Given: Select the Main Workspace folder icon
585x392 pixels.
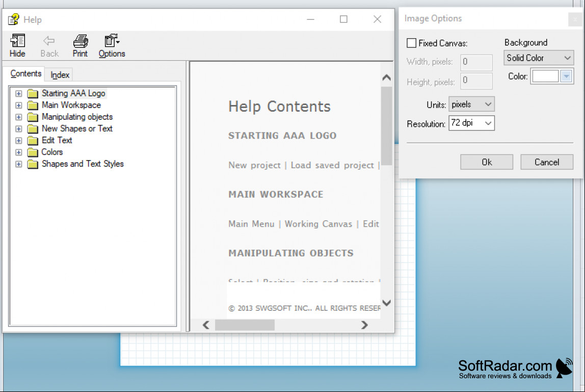Looking at the screenshot, I should pyautogui.click(x=33, y=106).
